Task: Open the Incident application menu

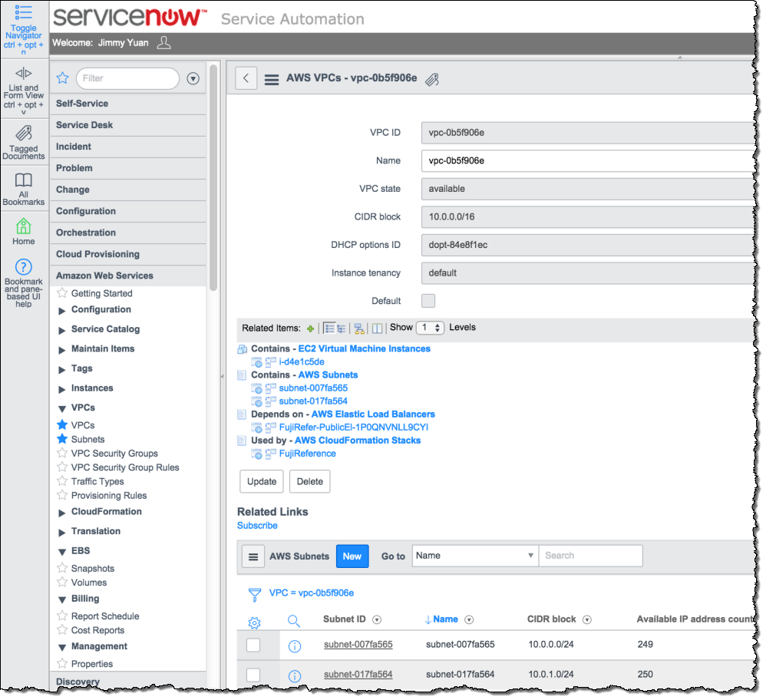Action: tap(74, 147)
